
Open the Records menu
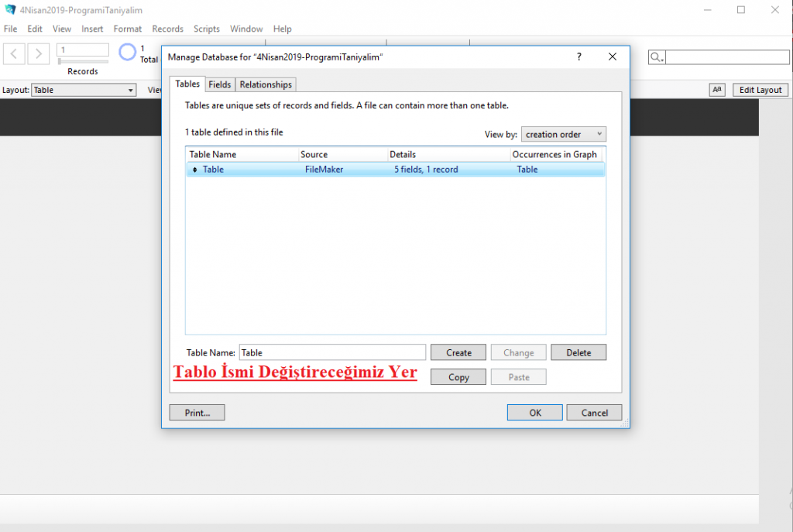pyautogui.click(x=167, y=29)
